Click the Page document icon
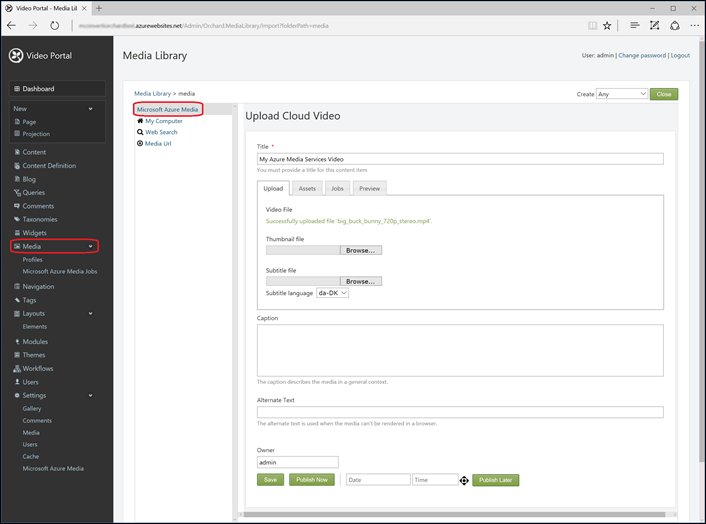This screenshot has width=706, height=524. click(17, 122)
